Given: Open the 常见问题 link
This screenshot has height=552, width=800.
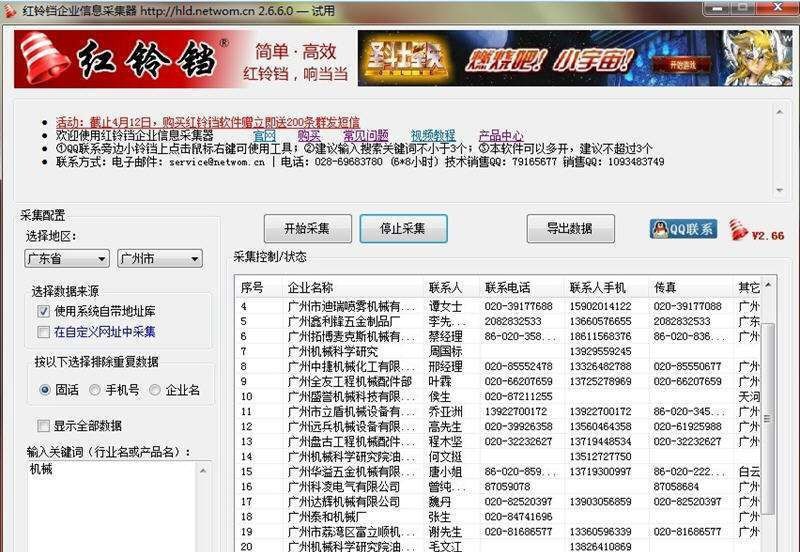Looking at the screenshot, I should click(366, 136).
